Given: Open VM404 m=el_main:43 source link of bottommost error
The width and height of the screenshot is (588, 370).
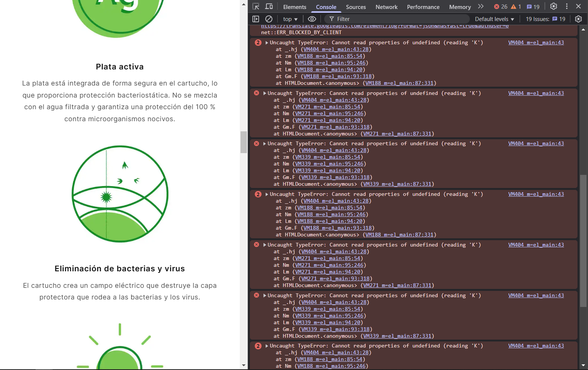Looking at the screenshot, I should (x=536, y=346).
